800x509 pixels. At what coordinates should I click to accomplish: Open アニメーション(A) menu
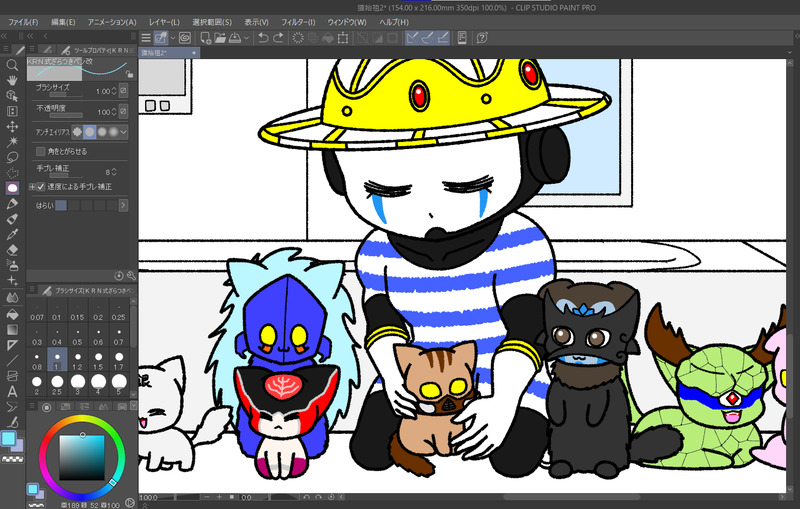[112, 22]
